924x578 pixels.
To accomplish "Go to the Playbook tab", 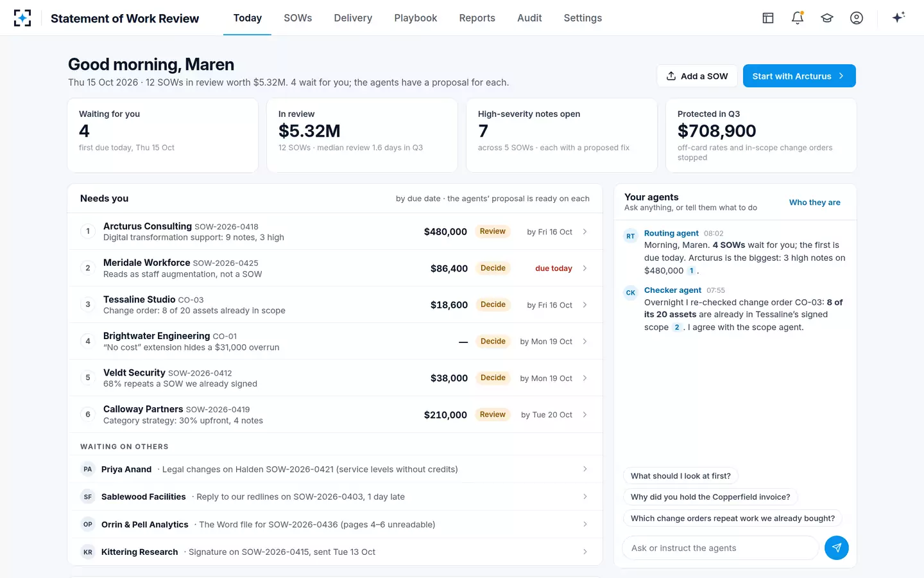I will tap(416, 18).
